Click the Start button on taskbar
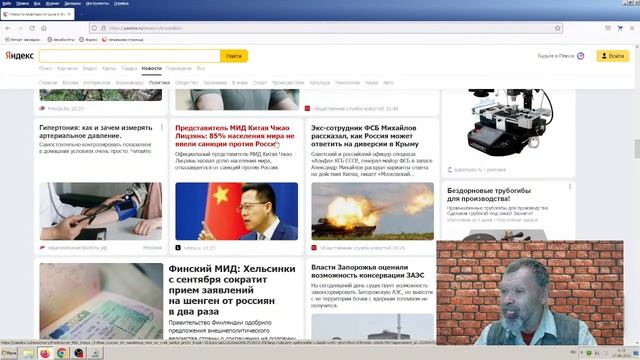This screenshot has height=360, width=640. coord(9,353)
